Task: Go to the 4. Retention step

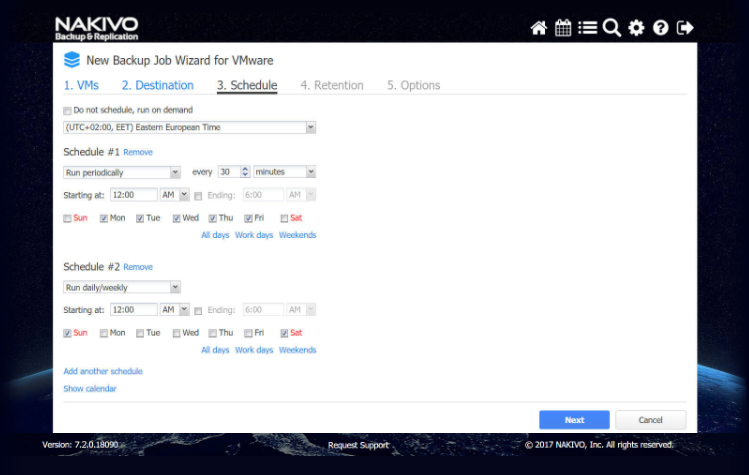Action: 332,85
